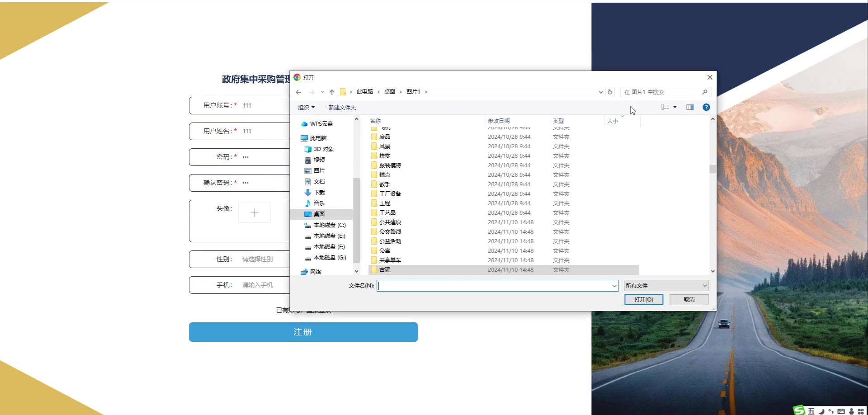The image size is (868, 415).
Task: Expand the 文件名 history dropdown arrow
Action: pyautogui.click(x=614, y=286)
